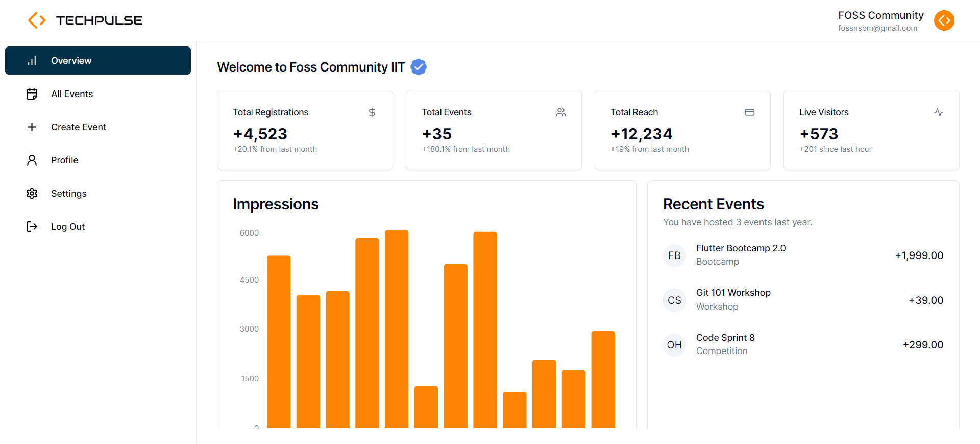Click the +573 live visitors value
980x444 pixels.
pos(819,134)
